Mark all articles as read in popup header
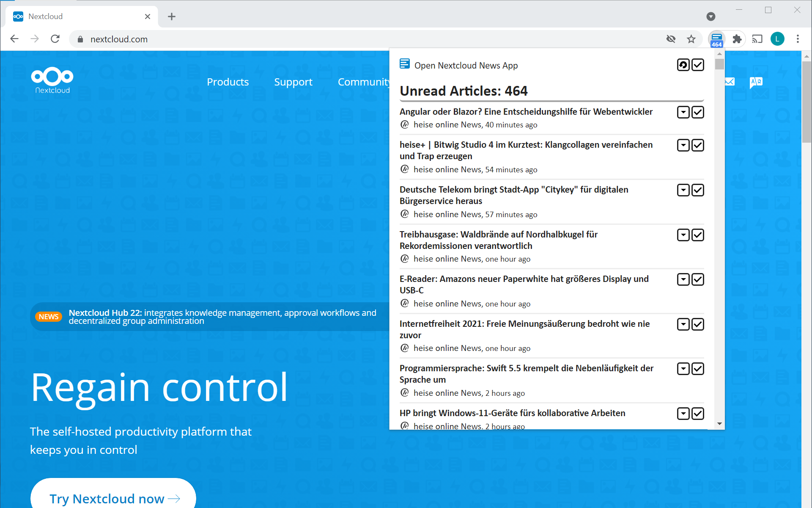The image size is (812, 508). tap(698, 65)
